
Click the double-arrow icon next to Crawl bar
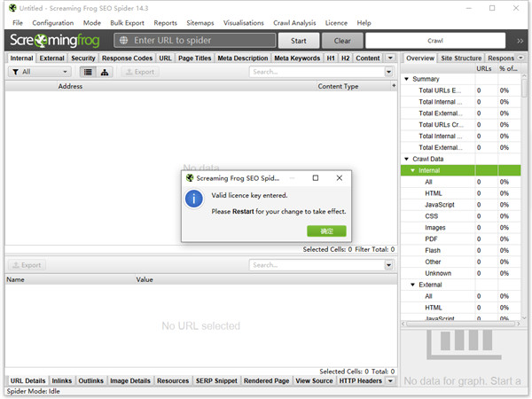522,41
